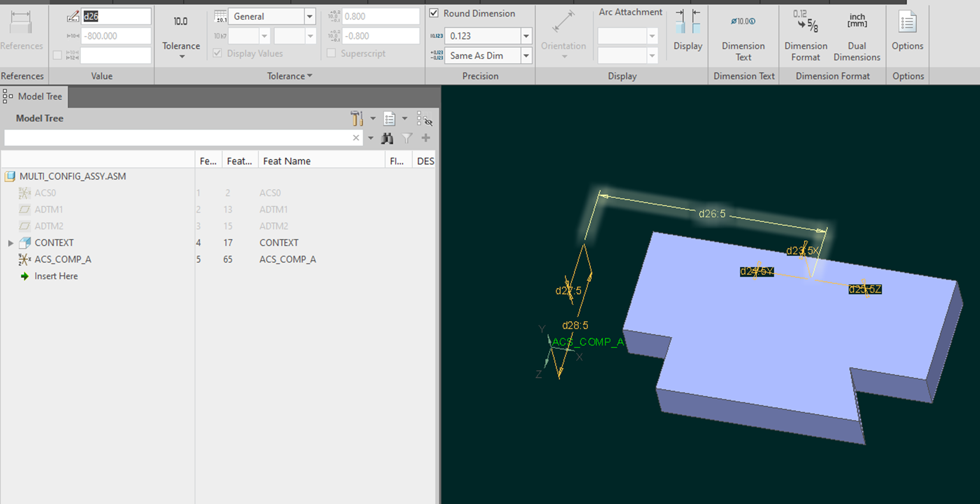Open the 0.123 precision selector
Viewport: 980px width, 504px height.
click(x=526, y=36)
